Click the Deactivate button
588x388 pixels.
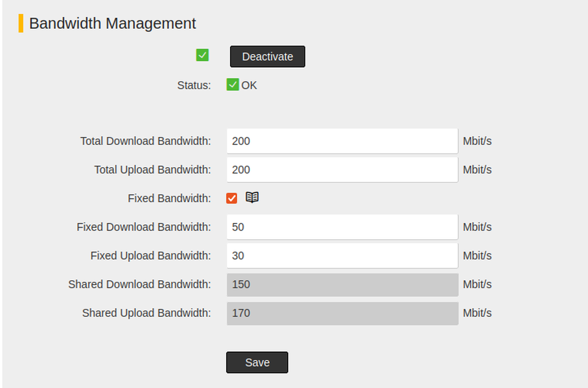[268, 56]
